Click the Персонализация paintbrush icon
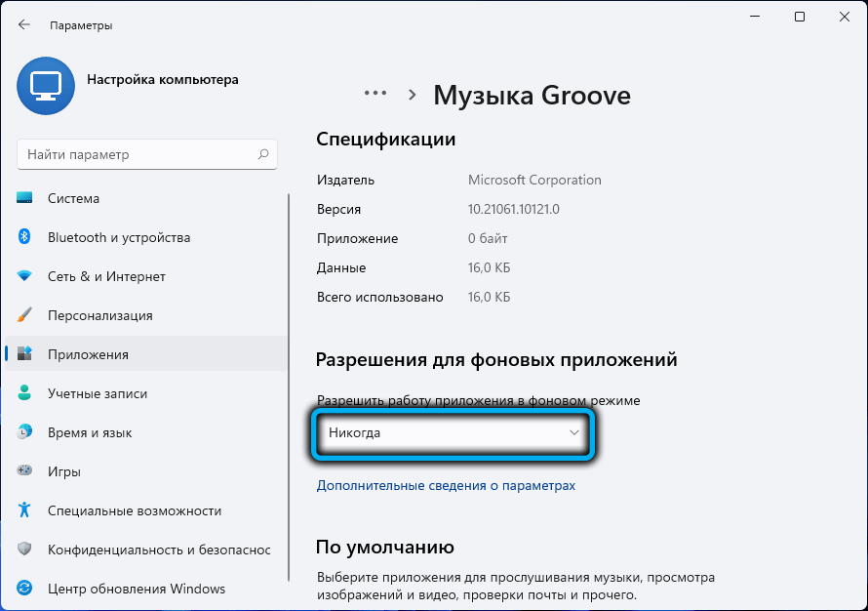The height and width of the screenshot is (611, 868). pyautogui.click(x=24, y=314)
